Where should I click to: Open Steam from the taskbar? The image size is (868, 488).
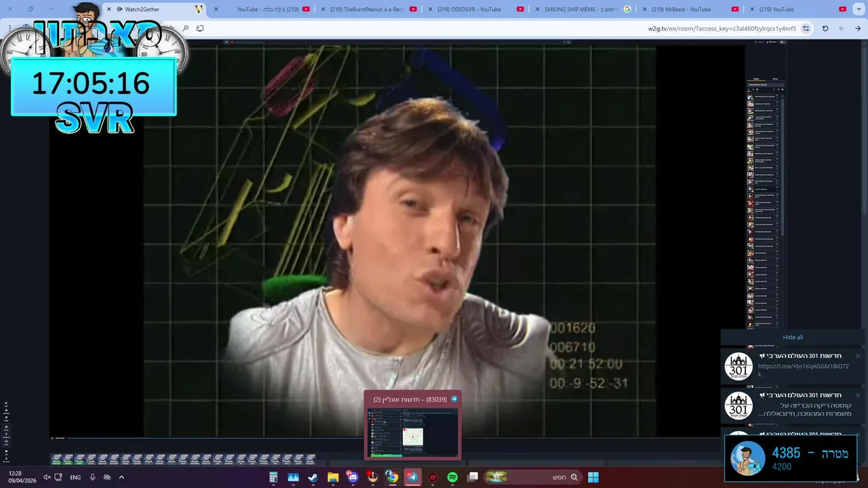[x=313, y=477]
